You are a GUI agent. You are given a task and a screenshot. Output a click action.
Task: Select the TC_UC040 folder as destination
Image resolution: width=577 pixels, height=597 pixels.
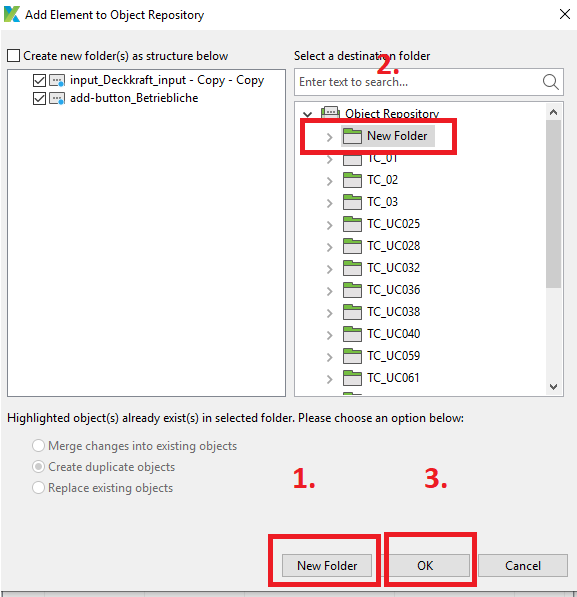tap(393, 334)
